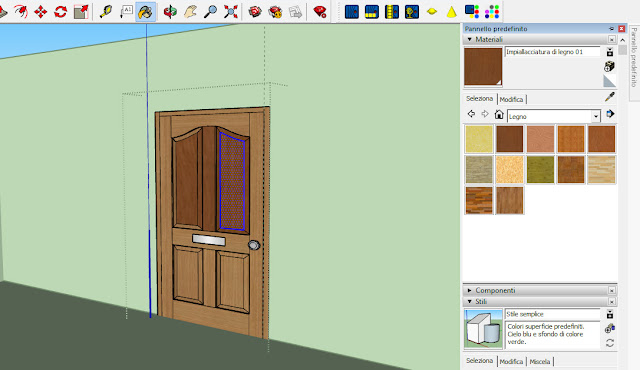Pick the dark brown veneer swatch in first row

pyautogui.click(x=510, y=139)
